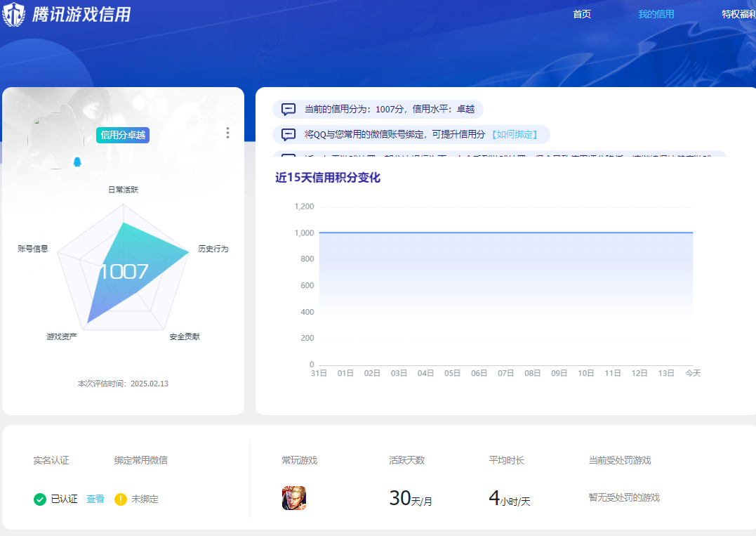The width and height of the screenshot is (756, 536).
Task: Select the 我的信用 tab
Action: (x=656, y=15)
